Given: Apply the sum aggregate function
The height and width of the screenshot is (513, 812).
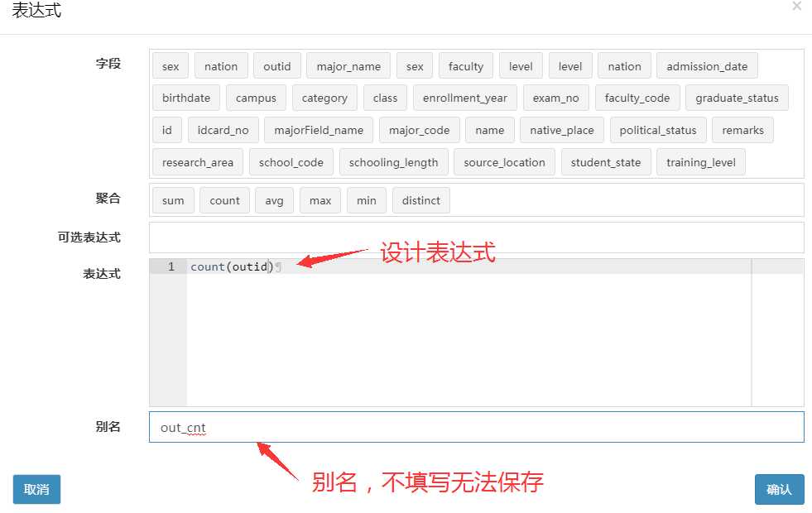Looking at the screenshot, I should pyautogui.click(x=173, y=200).
